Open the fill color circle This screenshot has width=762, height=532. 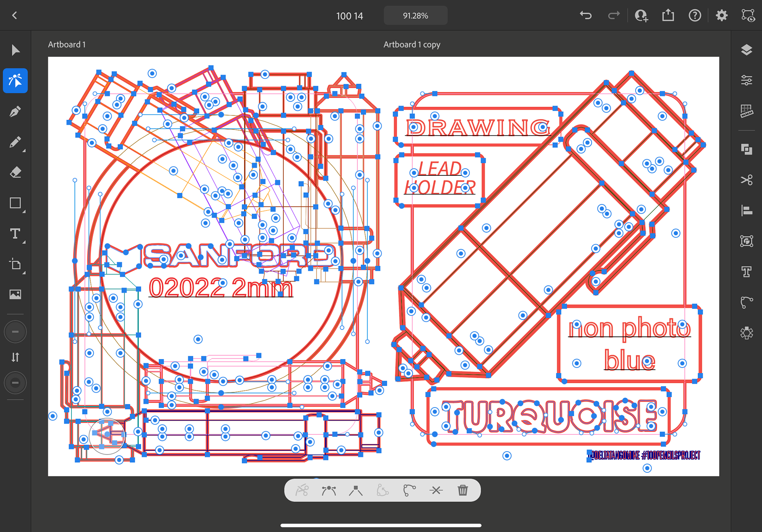click(15, 332)
